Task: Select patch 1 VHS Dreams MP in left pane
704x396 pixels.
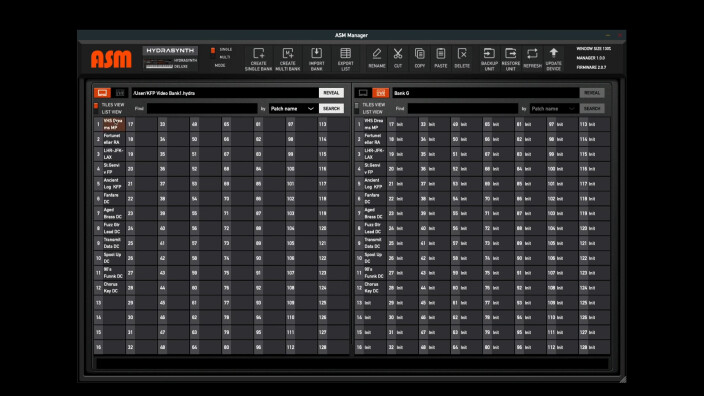Action: (x=110, y=124)
